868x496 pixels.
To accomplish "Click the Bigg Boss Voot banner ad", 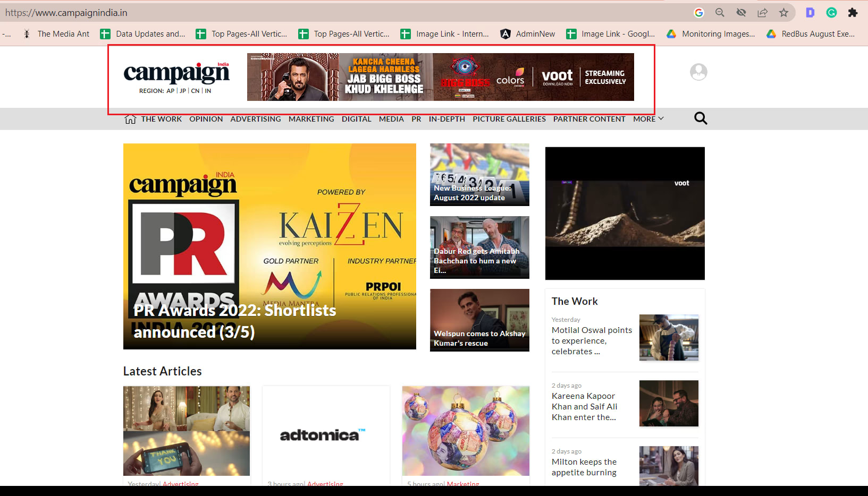I will coord(440,77).
